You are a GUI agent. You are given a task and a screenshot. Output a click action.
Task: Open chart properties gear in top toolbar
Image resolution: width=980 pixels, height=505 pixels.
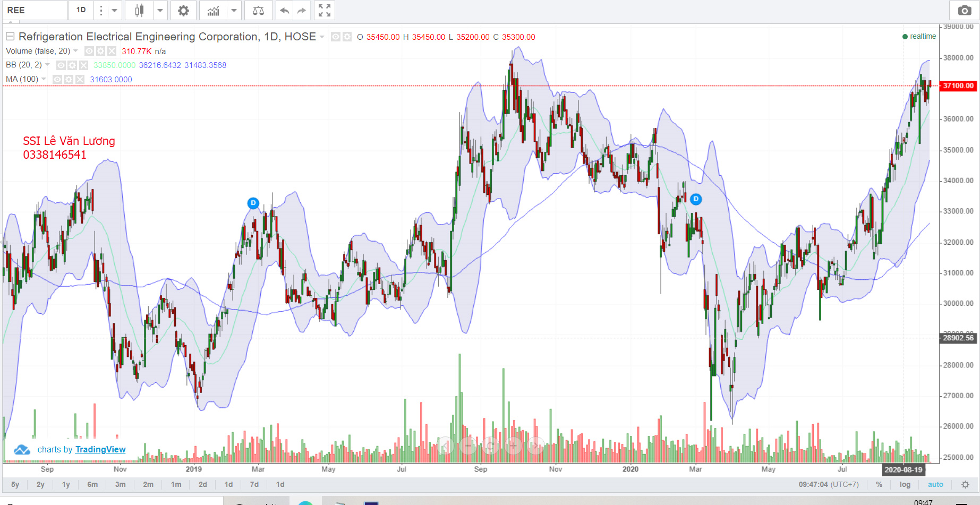(x=183, y=11)
